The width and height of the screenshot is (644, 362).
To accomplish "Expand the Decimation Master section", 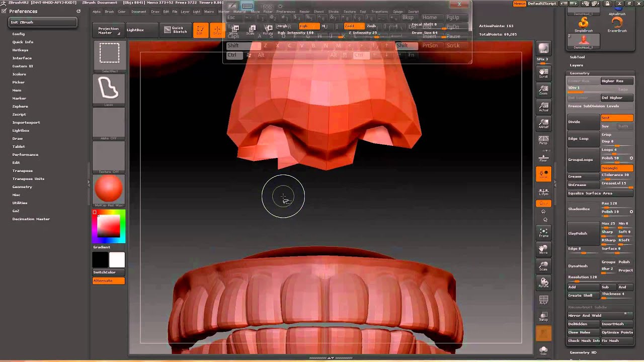I will coord(31,219).
